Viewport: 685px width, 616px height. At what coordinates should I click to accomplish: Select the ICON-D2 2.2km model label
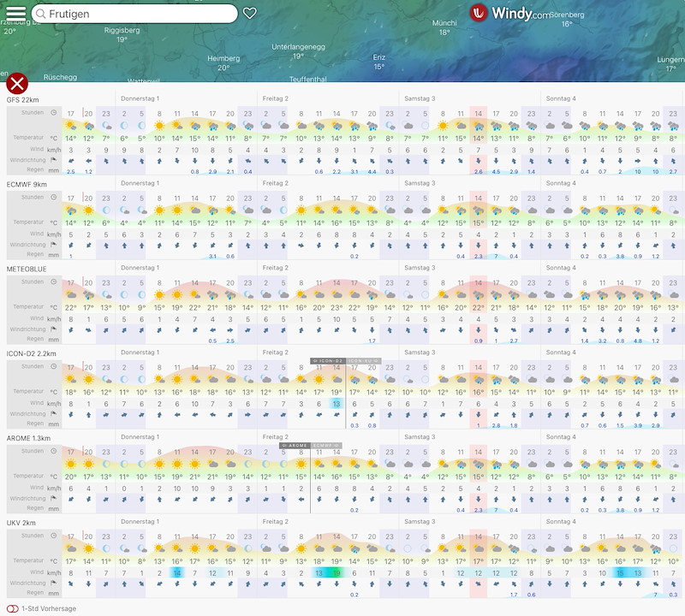coord(32,354)
